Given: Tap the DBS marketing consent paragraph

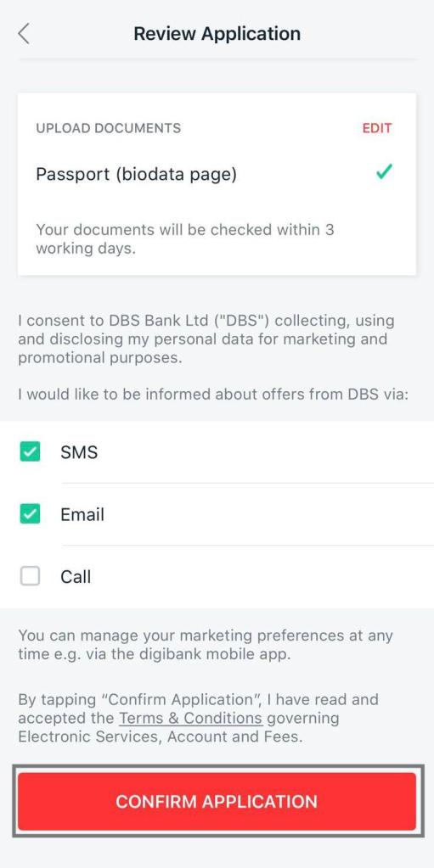Looking at the screenshot, I should [x=206, y=339].
